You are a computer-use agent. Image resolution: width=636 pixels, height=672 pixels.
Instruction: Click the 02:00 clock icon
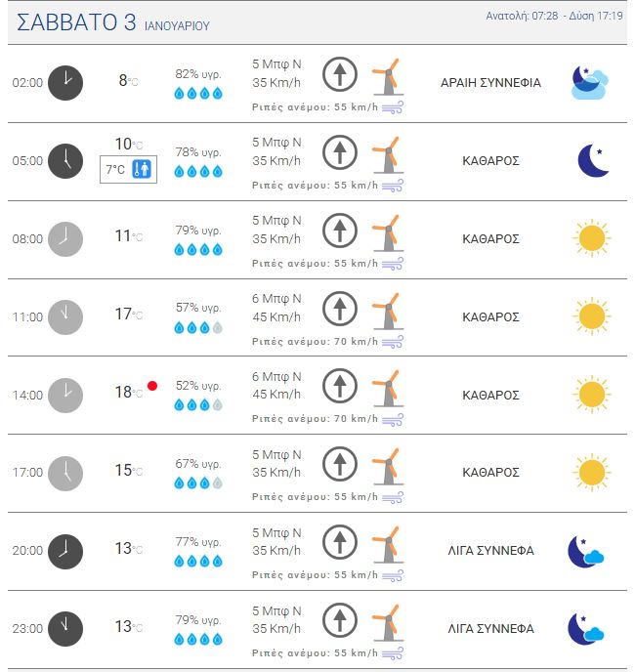coord(65,83)
